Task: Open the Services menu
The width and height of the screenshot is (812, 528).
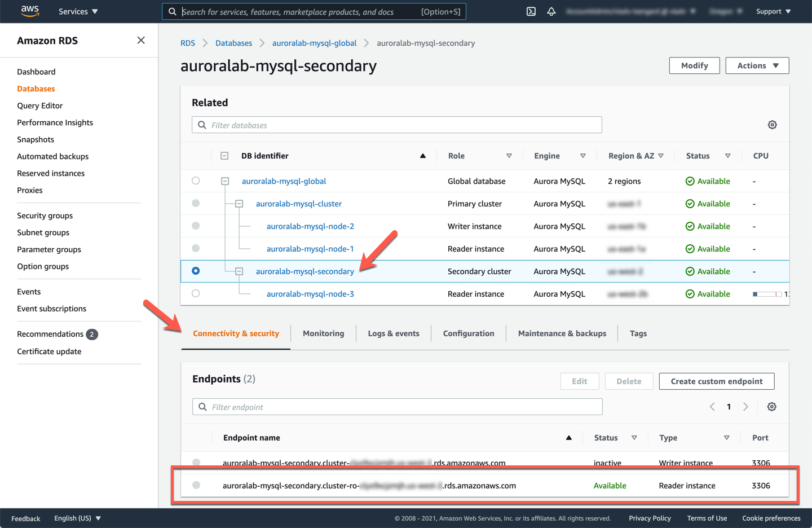Action: (78, 11)
